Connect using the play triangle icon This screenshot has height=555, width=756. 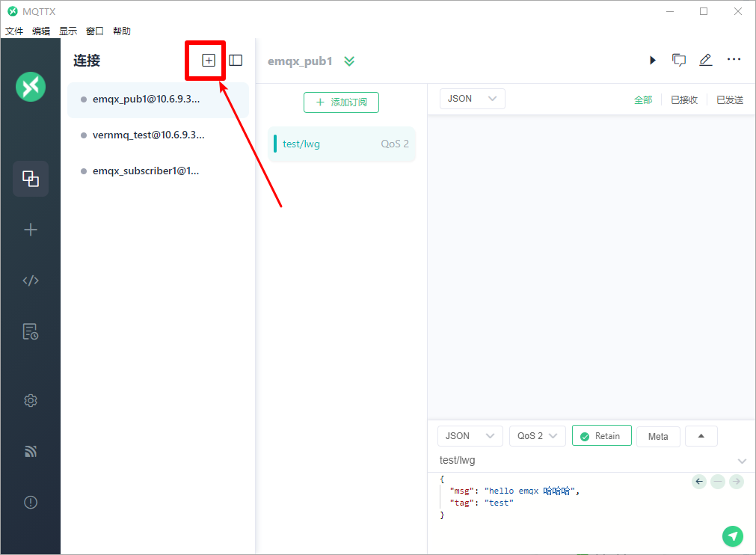pyautogui.click(x=652, y=61)
